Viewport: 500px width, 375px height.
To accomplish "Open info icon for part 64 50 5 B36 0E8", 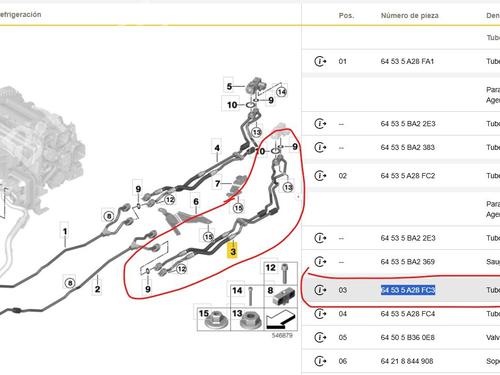I will pos(320,337).
